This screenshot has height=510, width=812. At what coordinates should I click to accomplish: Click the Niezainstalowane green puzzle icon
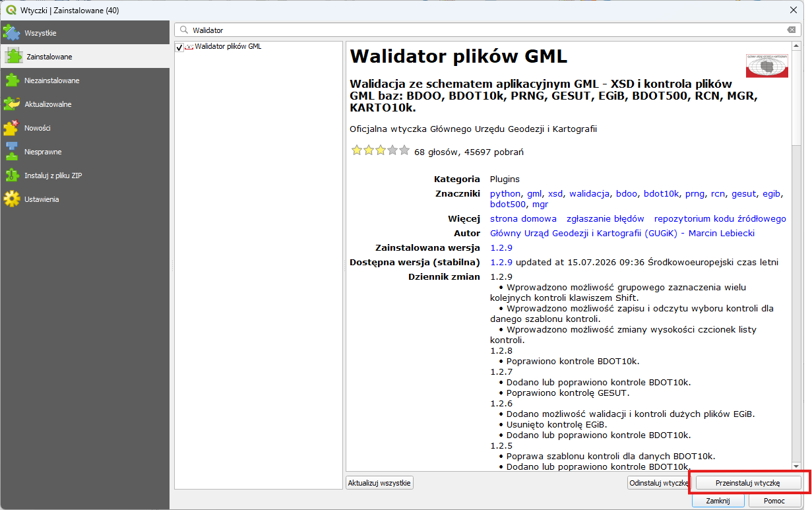(11, 80)
